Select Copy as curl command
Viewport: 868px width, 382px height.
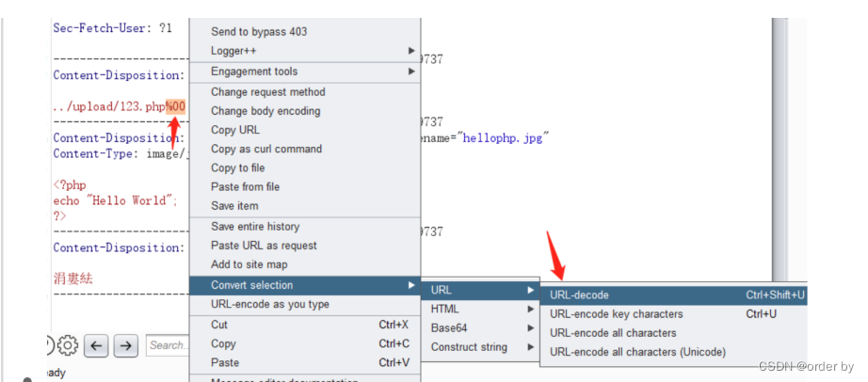[x=305, y=149]
